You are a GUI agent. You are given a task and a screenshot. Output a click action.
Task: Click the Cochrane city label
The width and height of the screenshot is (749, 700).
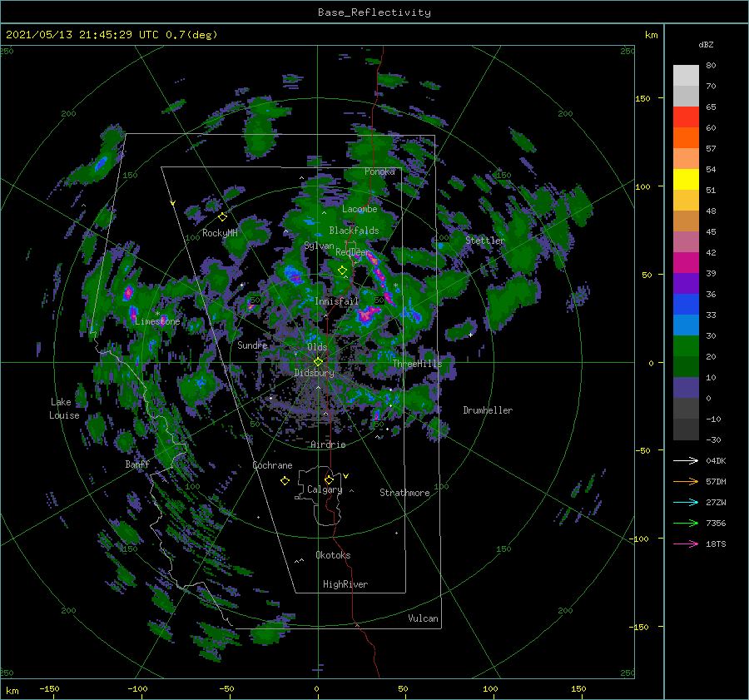point(272,465)
